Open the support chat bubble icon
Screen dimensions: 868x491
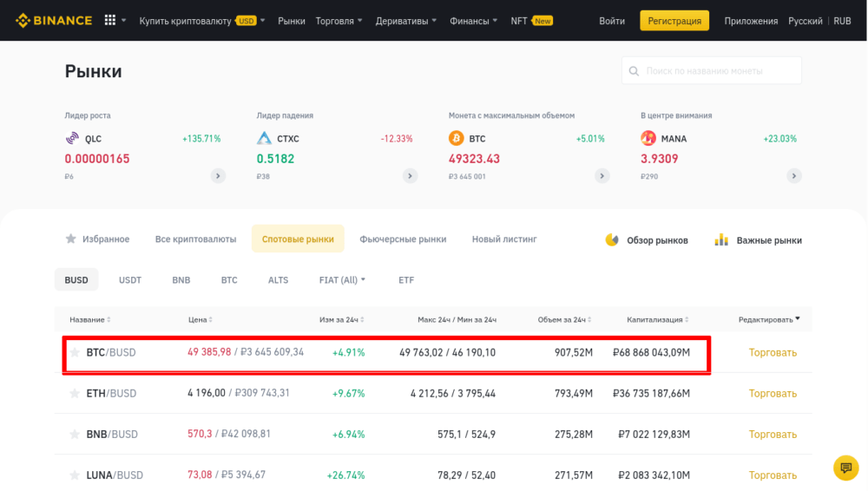pyautogui.click(x=845, y=468)
